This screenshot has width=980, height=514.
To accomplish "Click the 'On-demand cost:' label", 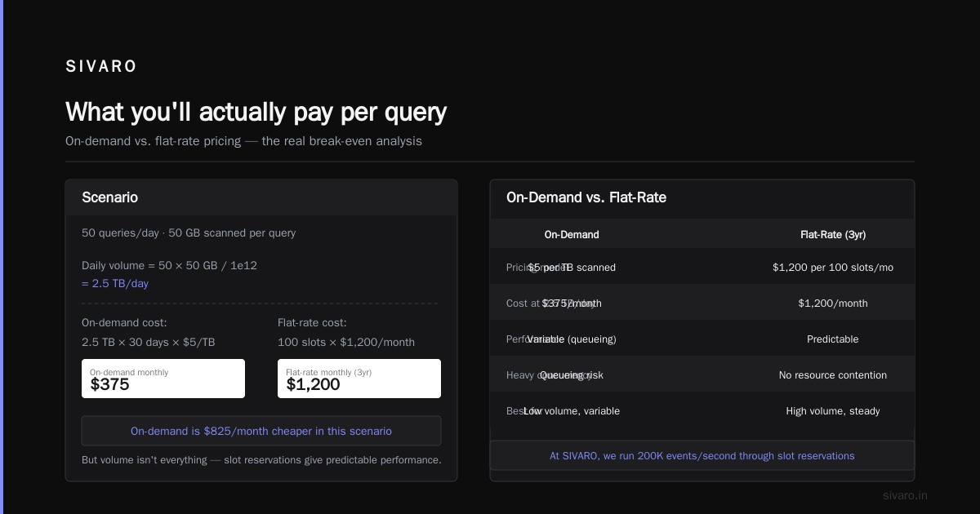I will [124, 322].
